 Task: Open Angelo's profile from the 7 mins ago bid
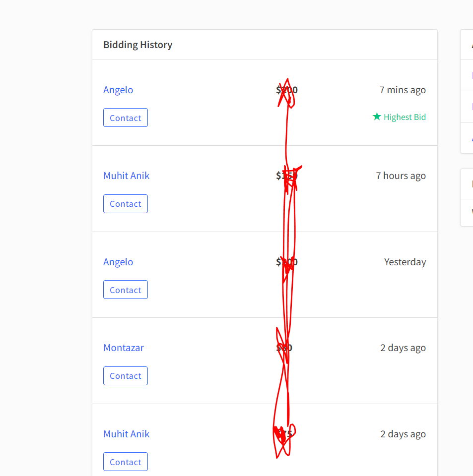pyautogui.click(x=118, y=90)
